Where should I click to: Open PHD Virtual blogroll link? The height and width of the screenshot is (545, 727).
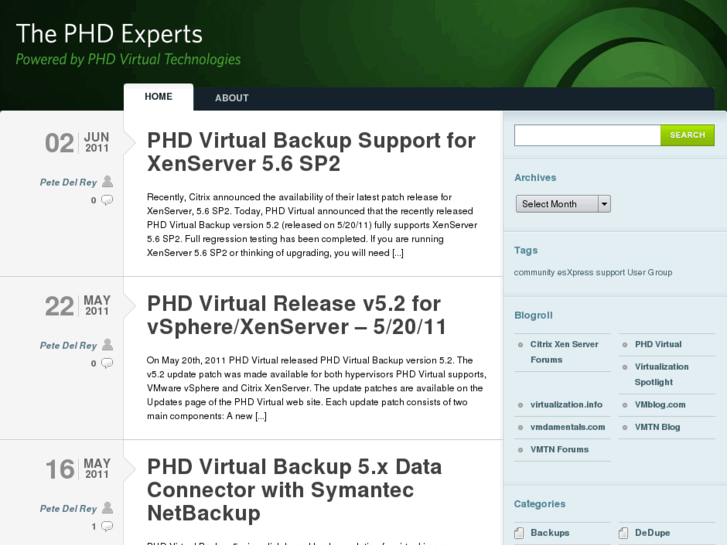[658, 344]
